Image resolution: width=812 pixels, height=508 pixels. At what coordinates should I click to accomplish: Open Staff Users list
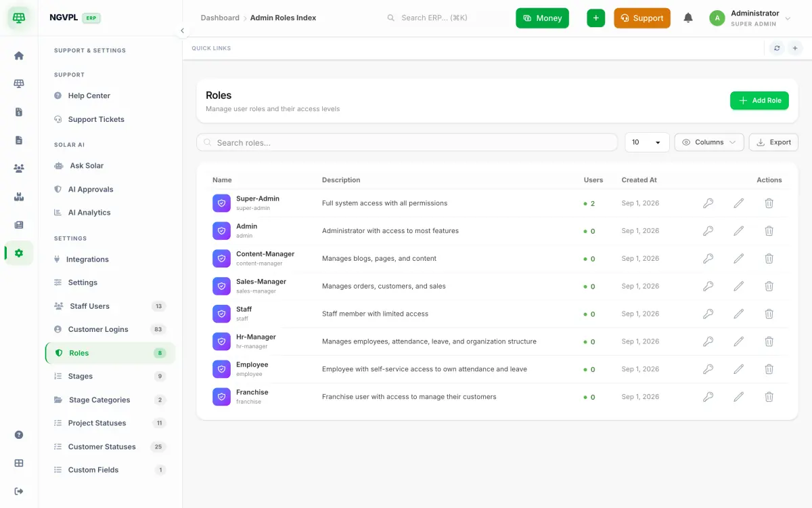[x=110, y=306]
